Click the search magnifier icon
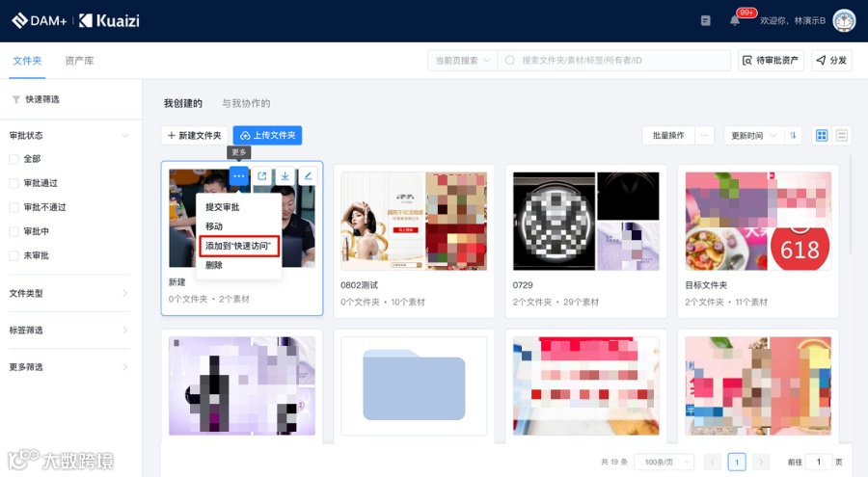Screen dimensions: 868x477 click(x=510, y=61)
